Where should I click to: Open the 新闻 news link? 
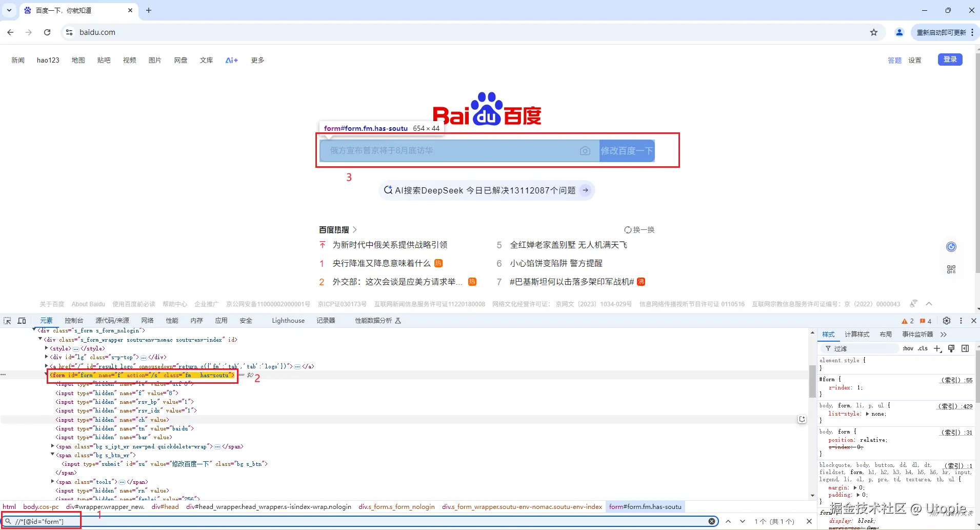point(18,60)
